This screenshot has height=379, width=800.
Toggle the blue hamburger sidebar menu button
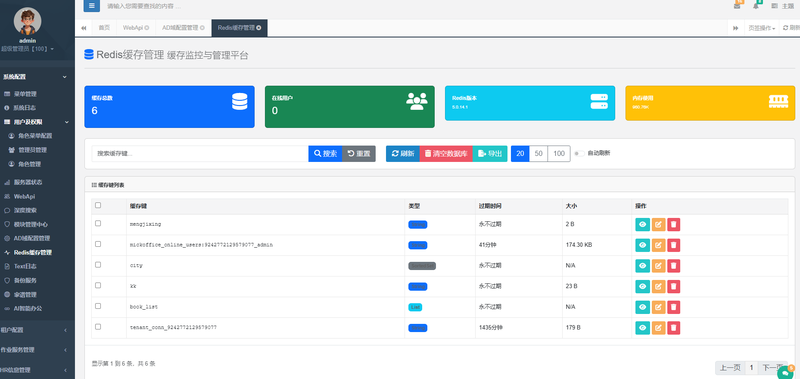tap(91, 6)
